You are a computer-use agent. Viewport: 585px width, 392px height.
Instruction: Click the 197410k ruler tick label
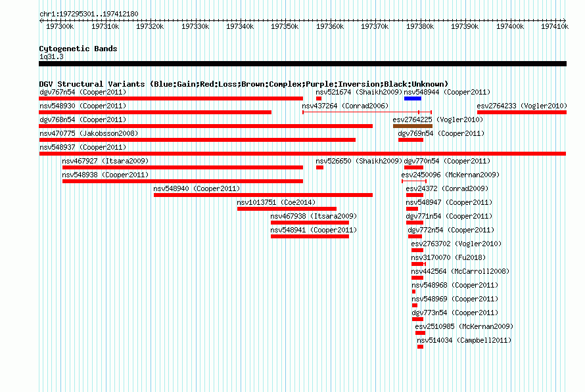555,26
